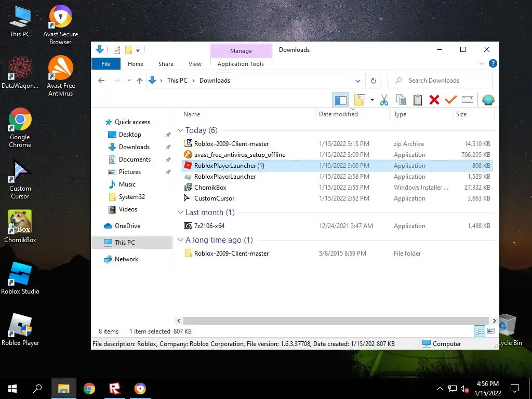Expand the ribbon with the chevron
532x399 pixels.
point(482,63)
